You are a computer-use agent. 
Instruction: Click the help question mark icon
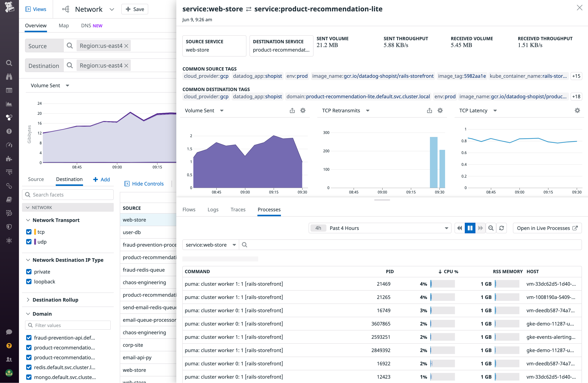9,345
